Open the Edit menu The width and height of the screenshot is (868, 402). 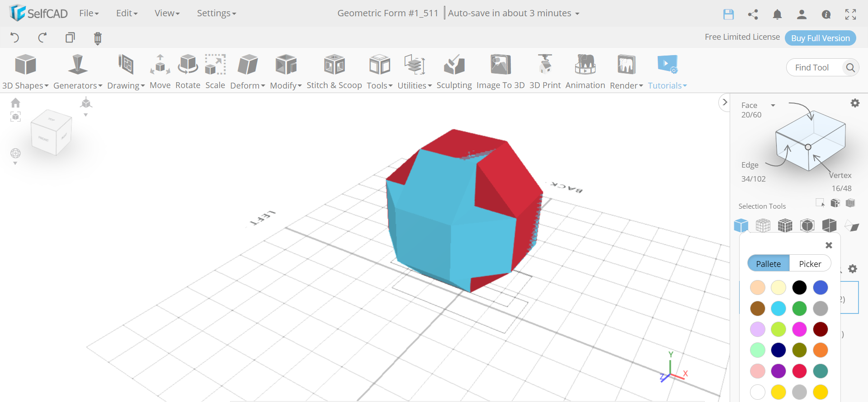click(127, 13)
